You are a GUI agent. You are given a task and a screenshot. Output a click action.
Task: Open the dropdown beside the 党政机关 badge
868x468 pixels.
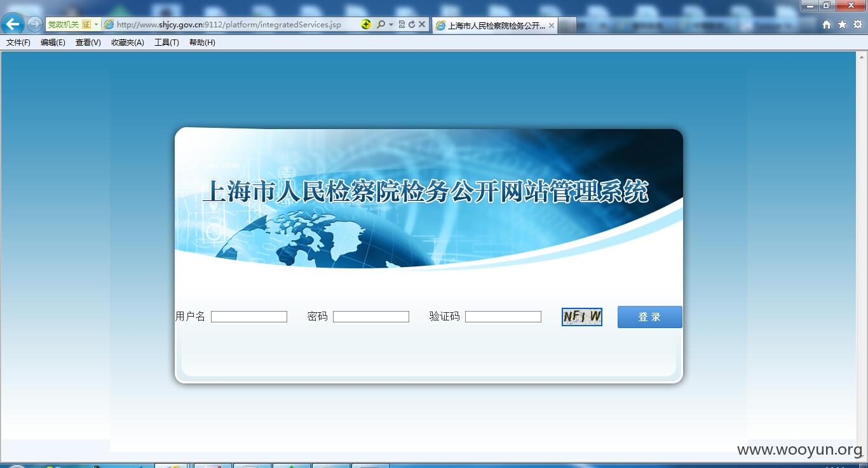click(x=97, y=24)
